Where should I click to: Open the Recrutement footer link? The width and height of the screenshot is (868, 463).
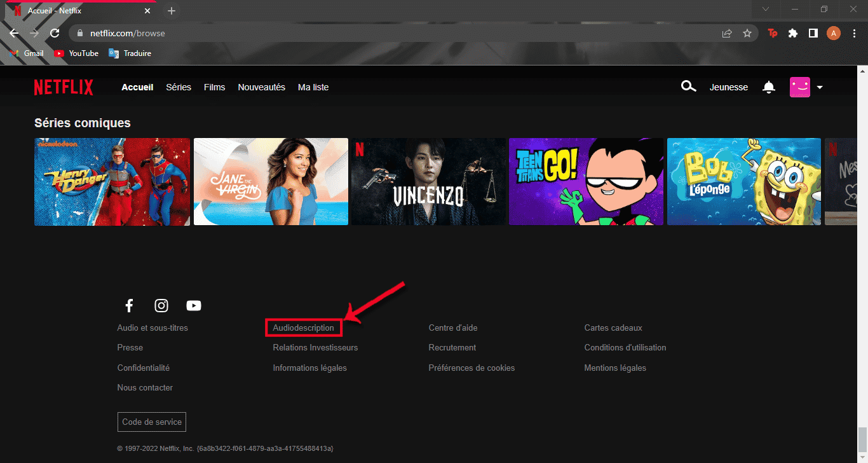click(x=452, y=348)
